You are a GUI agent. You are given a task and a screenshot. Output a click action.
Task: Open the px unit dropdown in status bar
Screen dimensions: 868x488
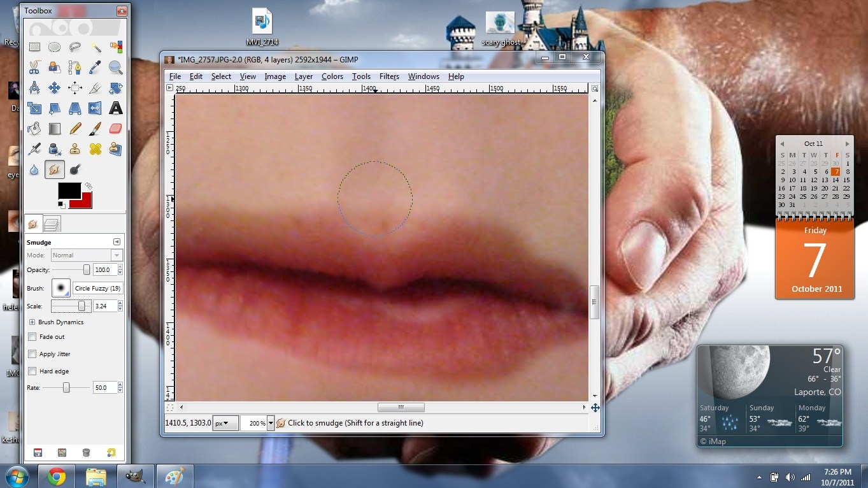click(x=225, y=423)
